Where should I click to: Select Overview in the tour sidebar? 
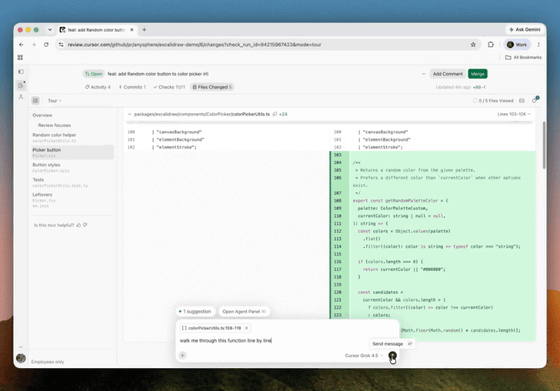pyautogui.click(x=42, y=115)
